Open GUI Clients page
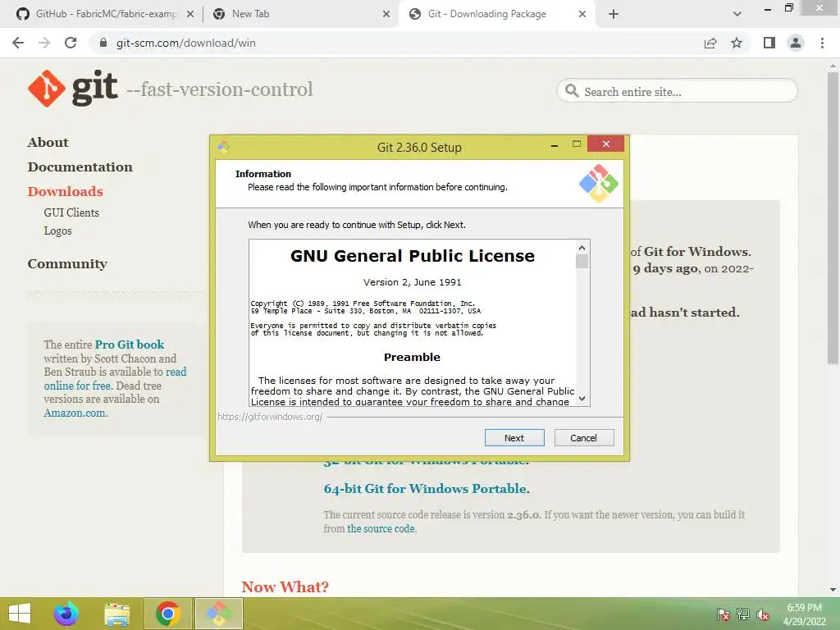 [x=71, y=212]
